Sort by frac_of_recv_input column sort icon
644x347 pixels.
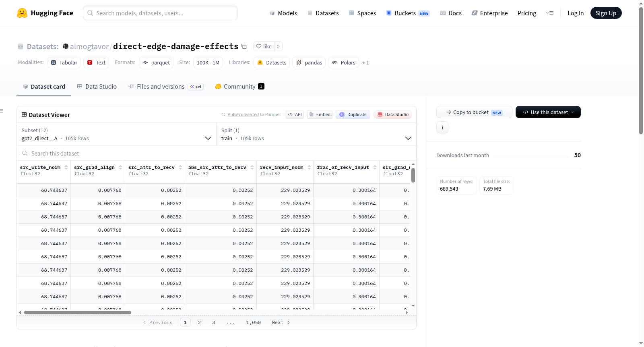pos(375,167)
